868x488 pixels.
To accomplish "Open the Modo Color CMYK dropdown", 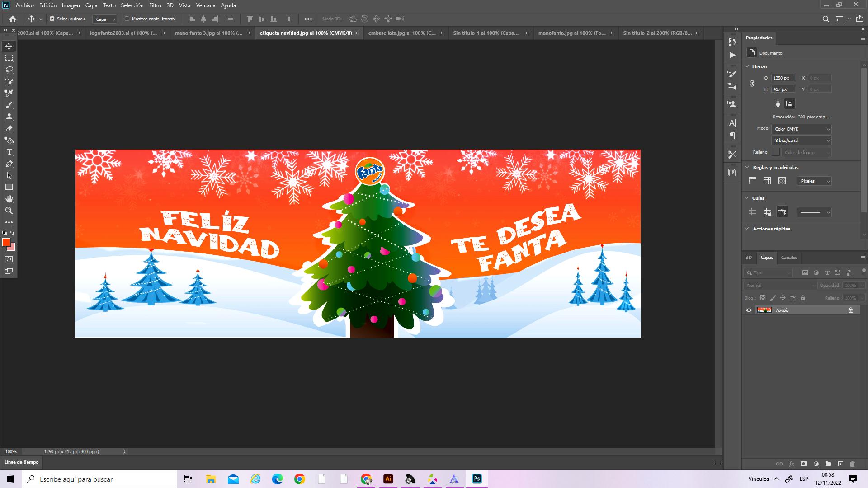I will [801, 129].
